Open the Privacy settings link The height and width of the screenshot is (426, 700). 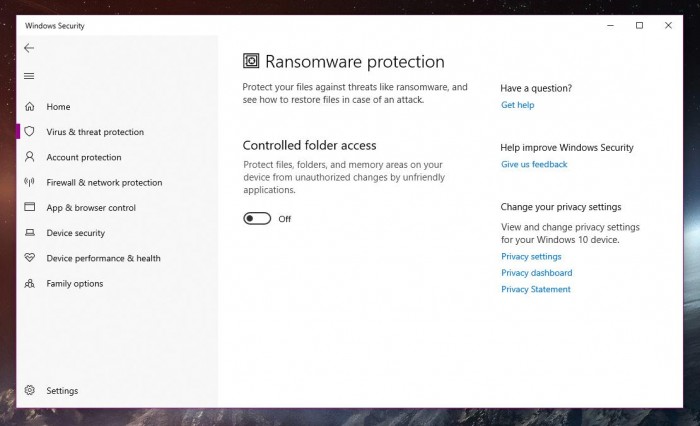(x=531, y=257)
